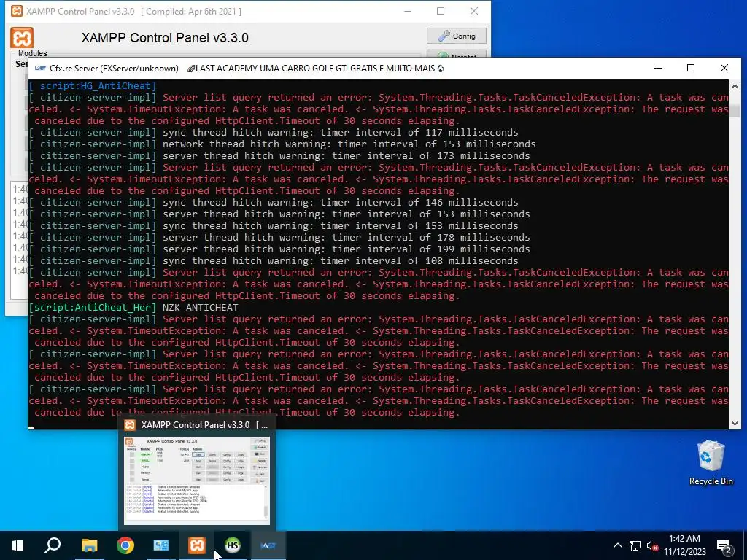The height and width of the screenshot is (560, 747).
Task: Open taskbar Search magnifier
Action: pyautogui.click(x=53, y=545)
